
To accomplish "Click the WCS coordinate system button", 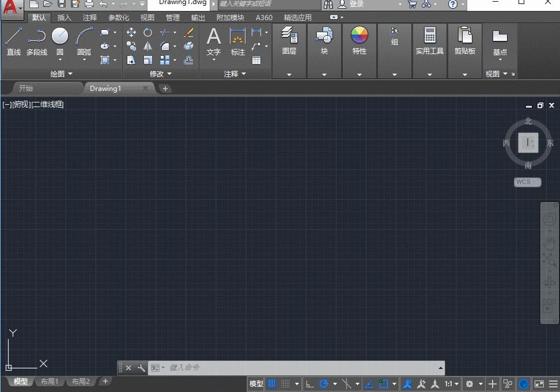I will pos(527,182).
